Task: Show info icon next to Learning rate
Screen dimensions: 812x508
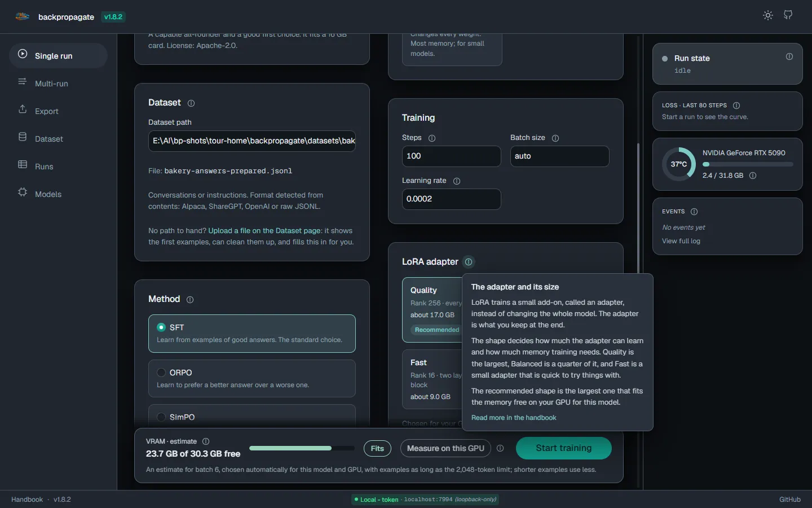Action: point(457,181)
